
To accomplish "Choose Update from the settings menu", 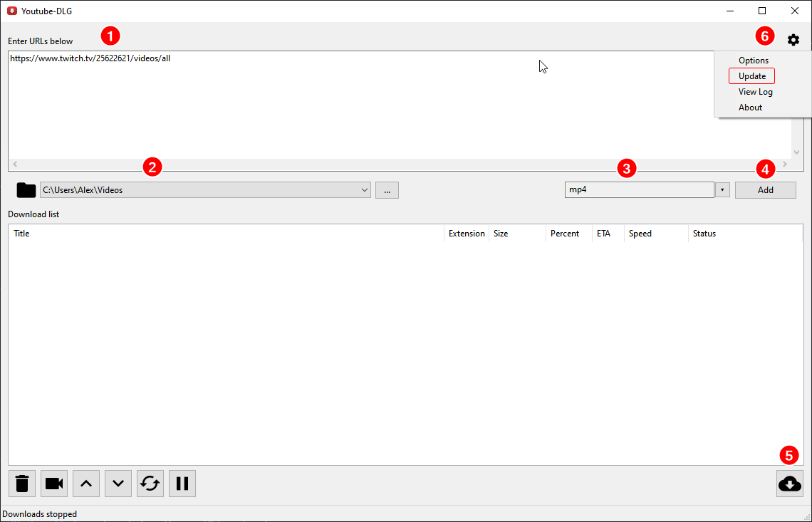I will [x=752, y=76].
